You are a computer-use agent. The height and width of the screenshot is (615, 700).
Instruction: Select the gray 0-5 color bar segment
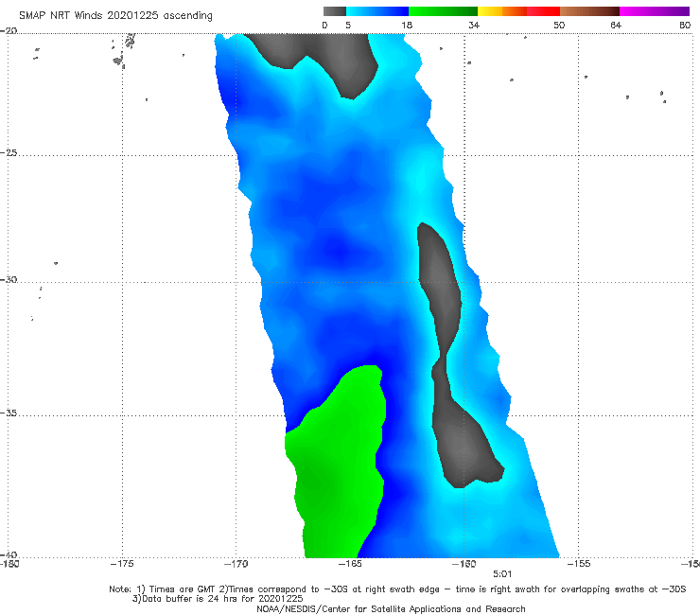(335, 11)
